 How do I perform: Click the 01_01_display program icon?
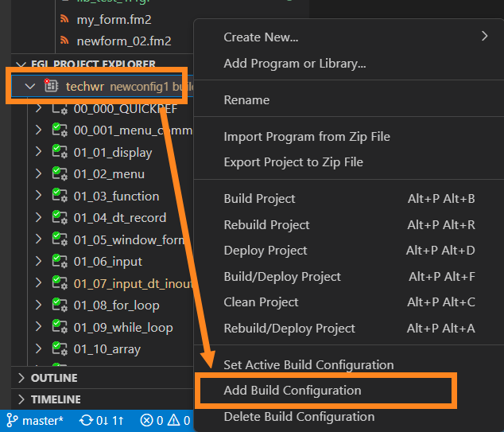(58, 152)
